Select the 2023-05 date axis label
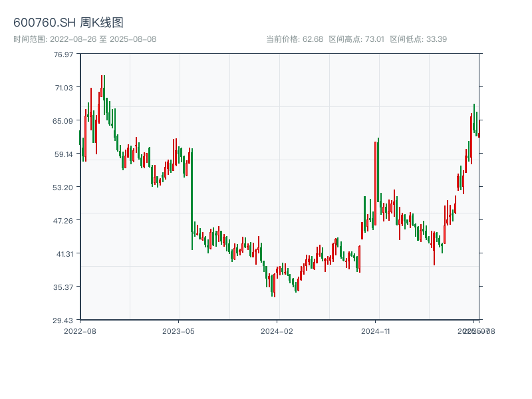The height and width of the screenshot is (399, 532). [x=179, y=331]
